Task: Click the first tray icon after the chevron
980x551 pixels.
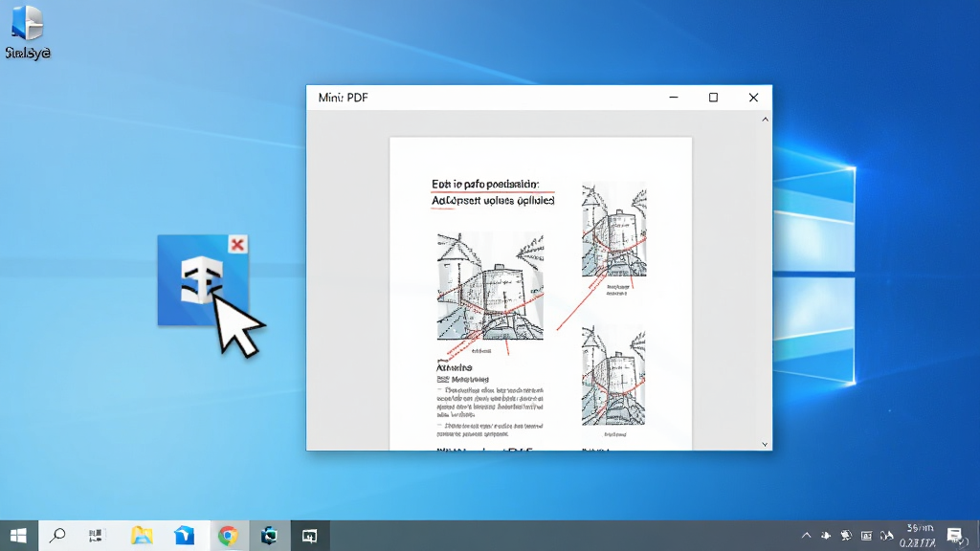Action: tap(826, 536)
